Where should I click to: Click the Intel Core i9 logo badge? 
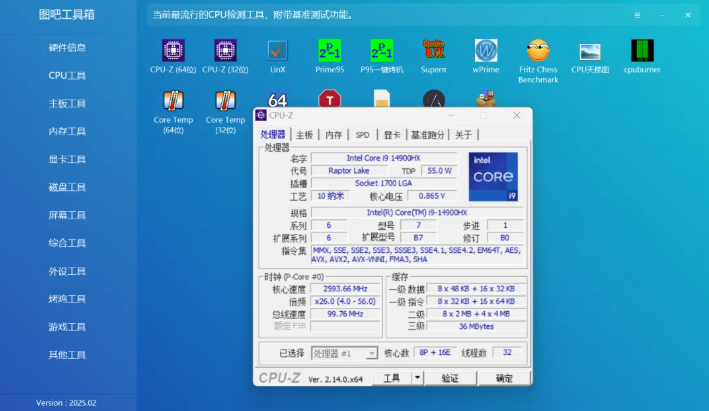point(493,177)
